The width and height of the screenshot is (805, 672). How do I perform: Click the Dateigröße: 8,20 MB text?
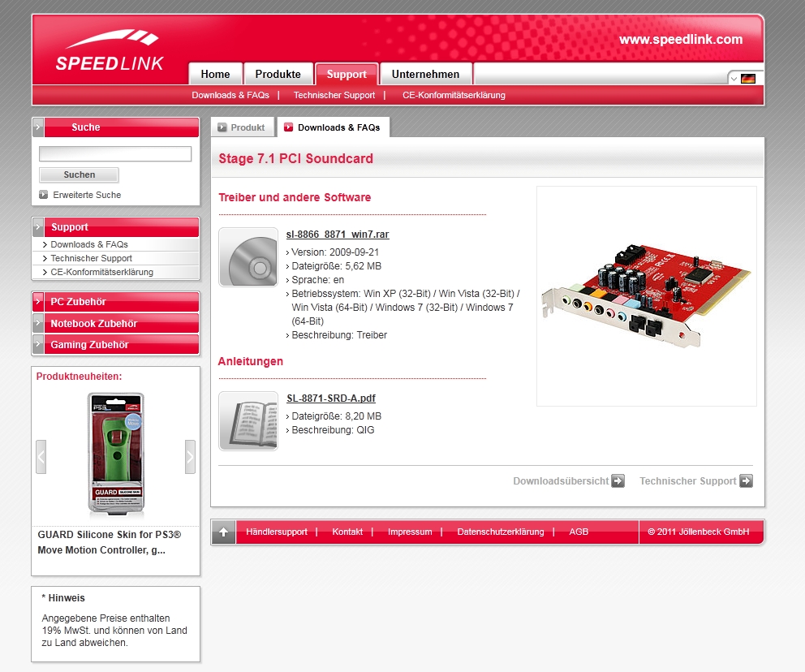pyautogui.click(x=336, y=416)
